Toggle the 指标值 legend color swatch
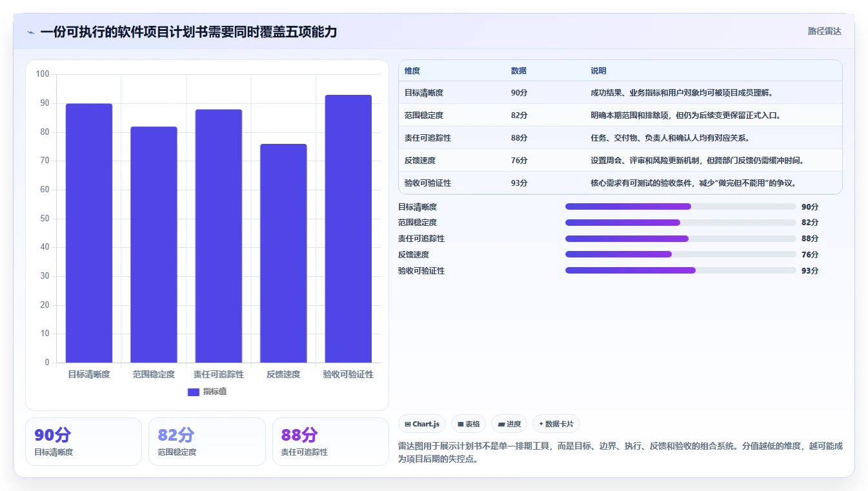Screen dimensions: 868x491 click(194, 392)
